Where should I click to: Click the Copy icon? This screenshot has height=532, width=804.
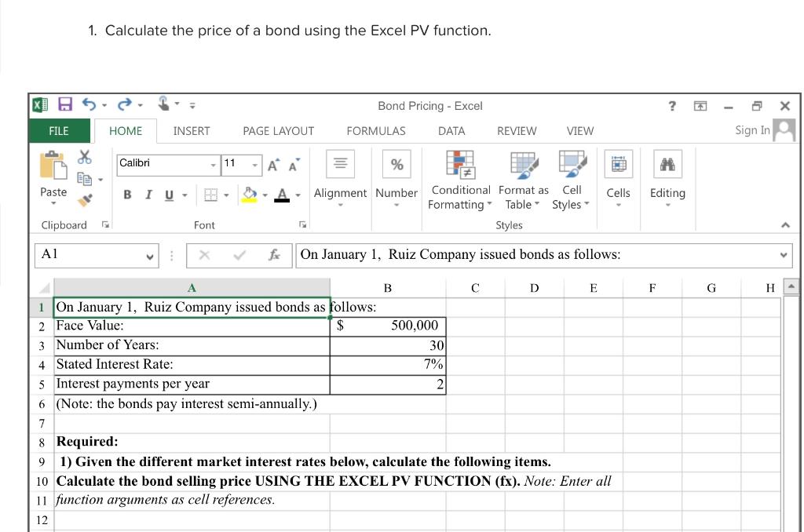coord(85,179)
